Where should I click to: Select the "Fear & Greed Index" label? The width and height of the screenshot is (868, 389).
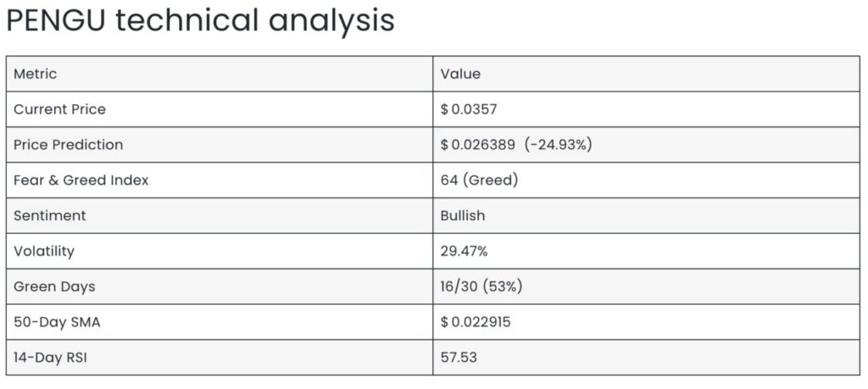tap(81, 181)
